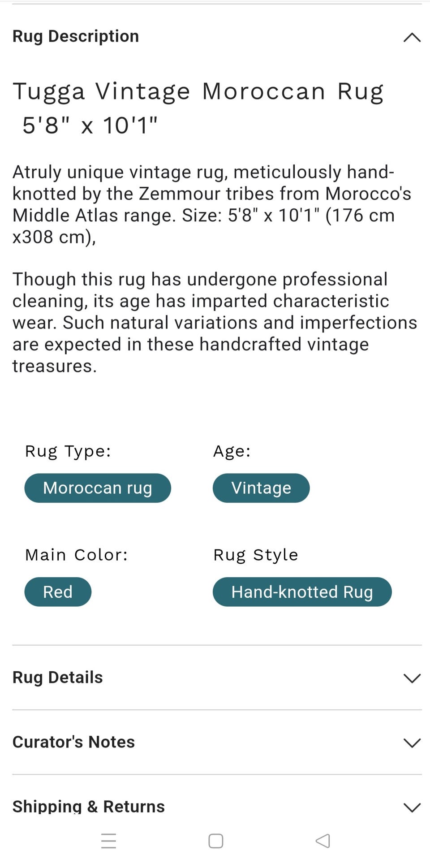
Task: Tap the Main Color label
Action: pyautogui.click(x=76, y=555)
